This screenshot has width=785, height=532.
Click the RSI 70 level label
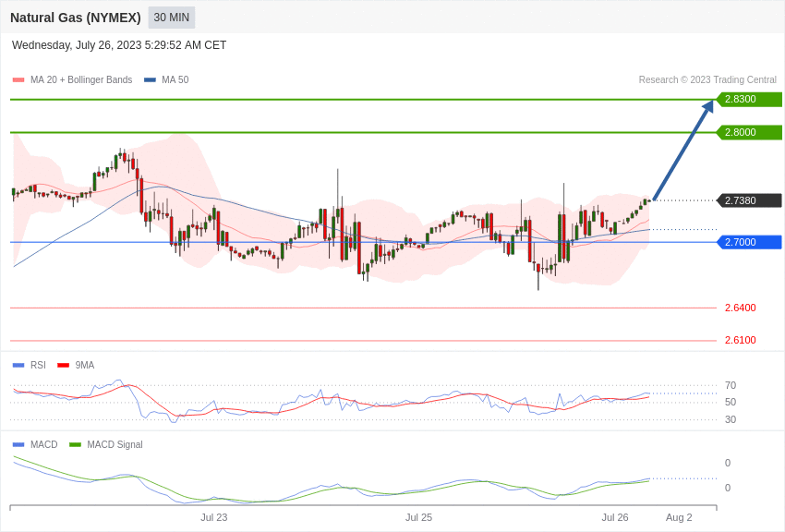click(731, 385)
